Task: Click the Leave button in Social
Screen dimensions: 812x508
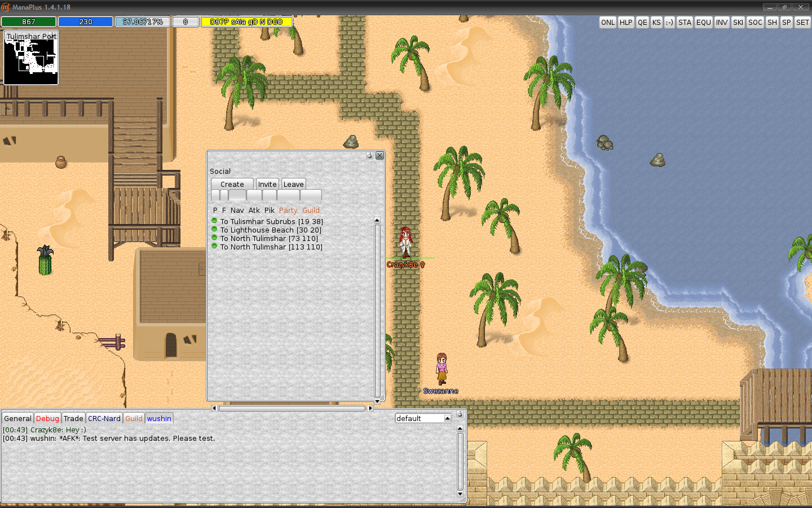Action: tap(293, 184)
